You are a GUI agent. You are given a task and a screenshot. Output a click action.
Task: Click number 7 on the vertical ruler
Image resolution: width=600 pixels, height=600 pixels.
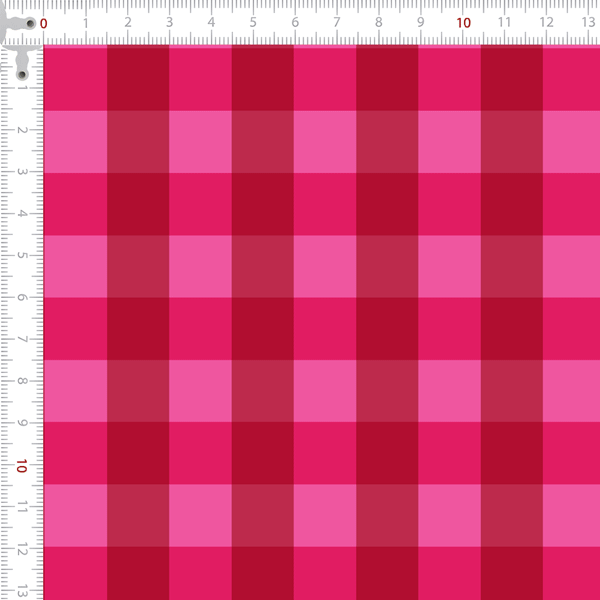pyautogui.click(x=22, y=339)
